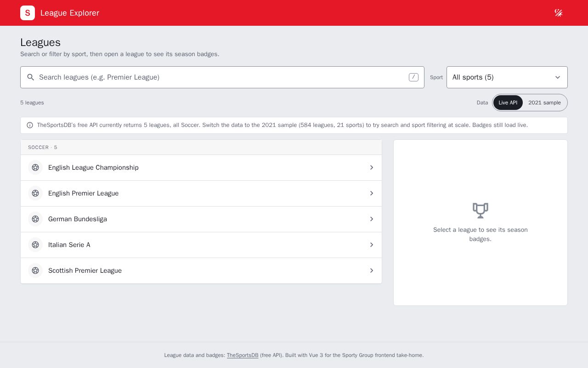Click the trophy icon in the badge panel

(481, 210)
